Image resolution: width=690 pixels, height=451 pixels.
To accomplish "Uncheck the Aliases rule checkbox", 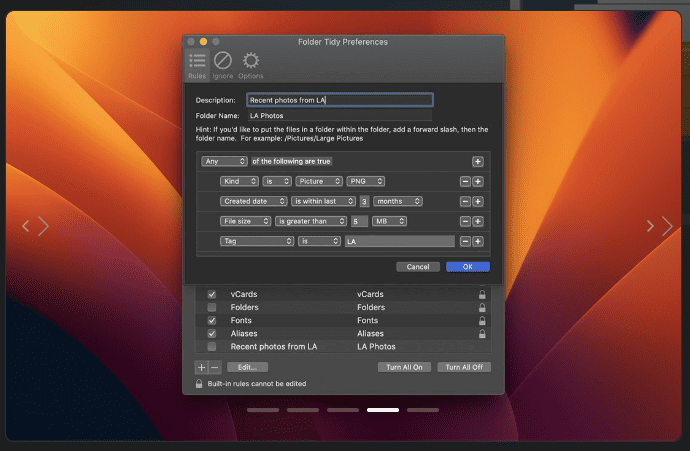I will [x=212, y=334].
